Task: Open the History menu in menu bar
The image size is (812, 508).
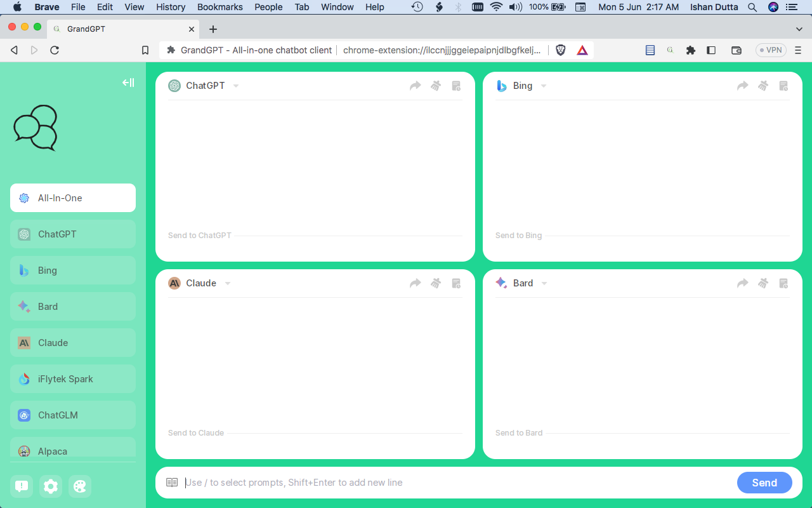Action: point(171,7)
